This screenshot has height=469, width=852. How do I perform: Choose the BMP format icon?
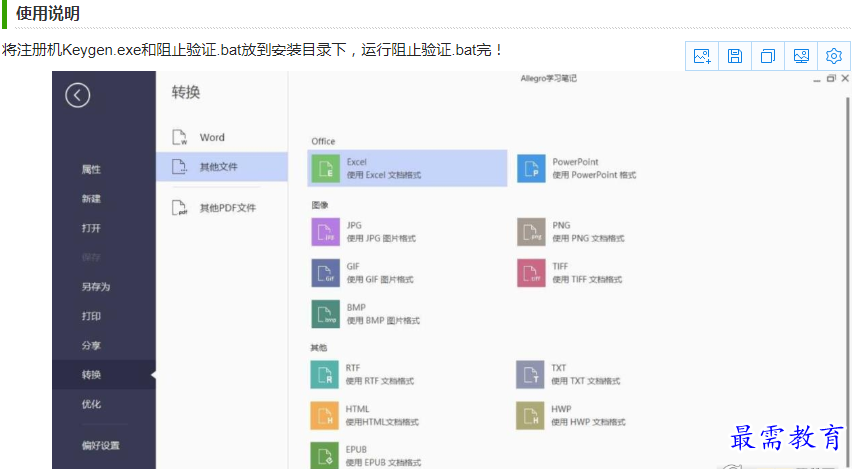coord(325,314)
